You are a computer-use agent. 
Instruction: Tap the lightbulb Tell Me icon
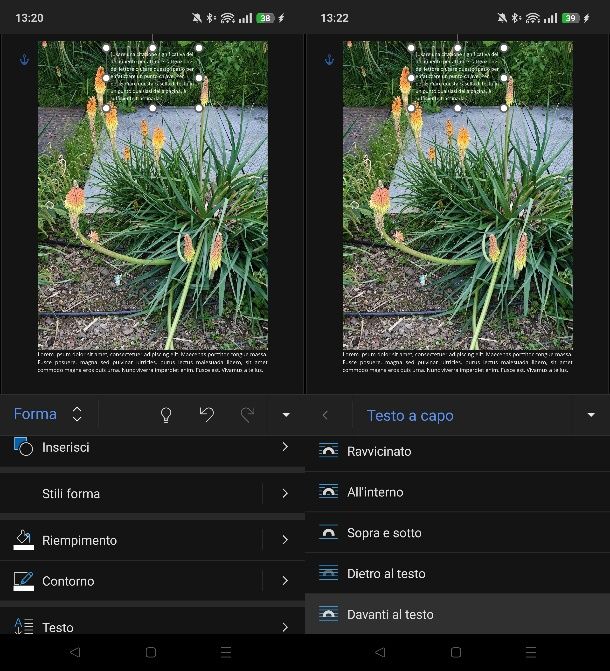(167, 415)
